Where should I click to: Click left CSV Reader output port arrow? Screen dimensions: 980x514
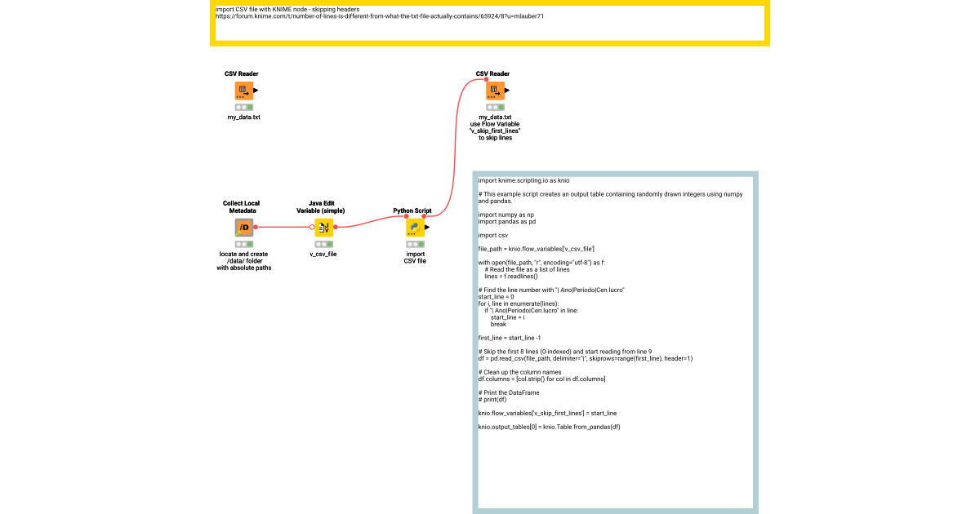(256, 91)
